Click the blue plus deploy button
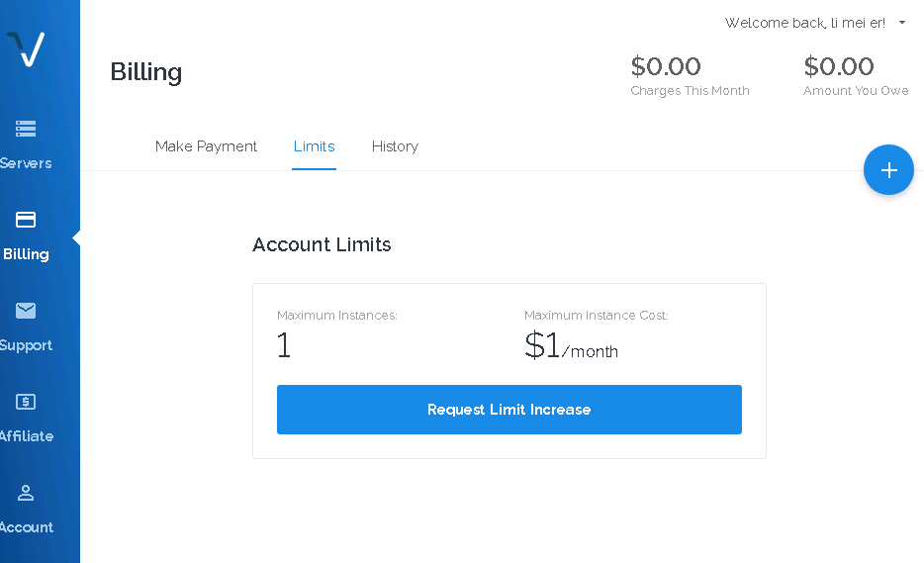The width and height of the screenshot is (924, 563). (x=888, y=170)
